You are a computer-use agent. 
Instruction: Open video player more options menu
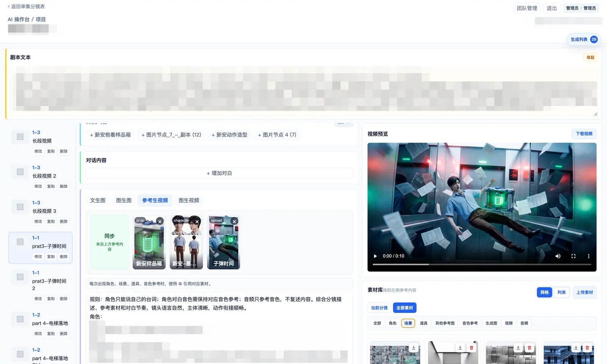(x=588, y=256)
